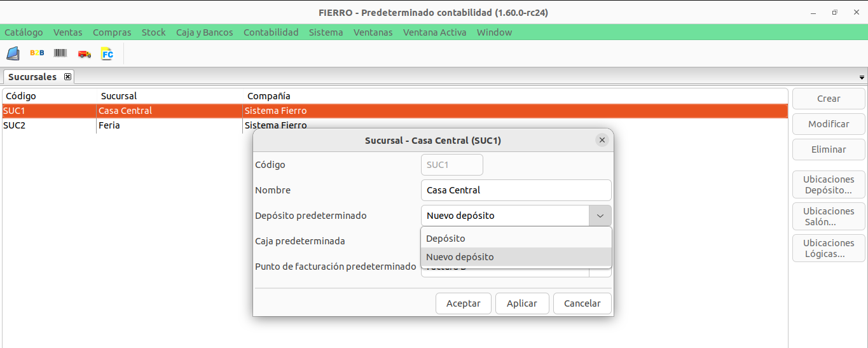Open the B2B toolbar icon

pyautogui.click(x=37, y=53)
